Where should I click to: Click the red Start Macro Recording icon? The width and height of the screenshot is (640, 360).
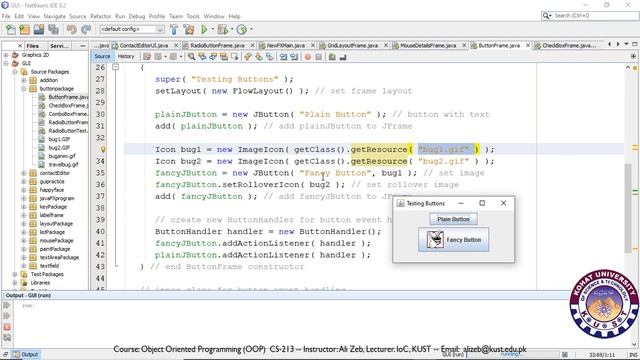pos(308,57)
